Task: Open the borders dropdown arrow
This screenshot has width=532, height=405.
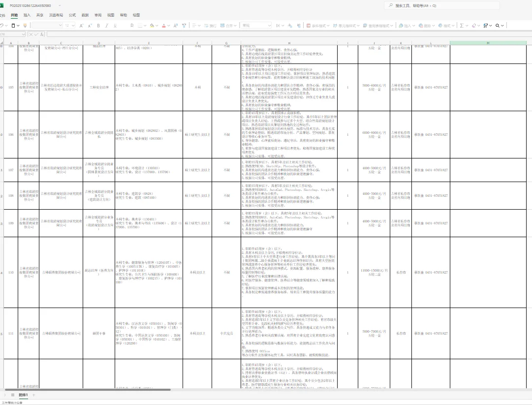Action: coord(145,26)
